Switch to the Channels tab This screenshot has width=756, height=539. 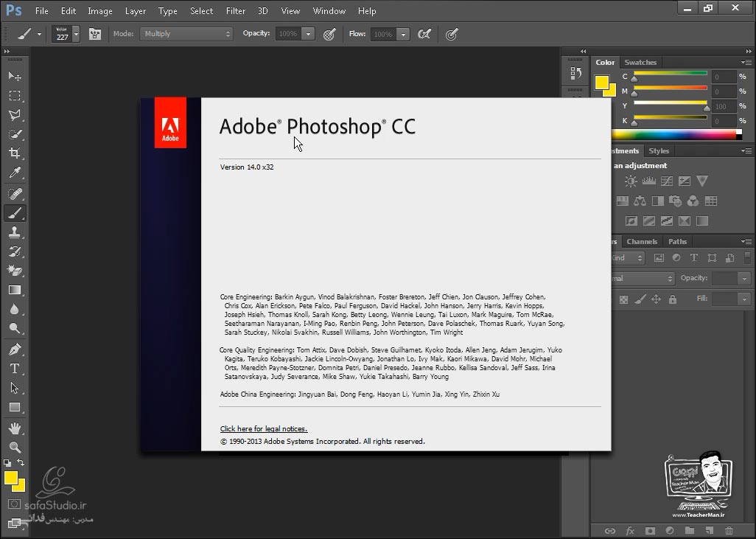[x=642, y=241]
